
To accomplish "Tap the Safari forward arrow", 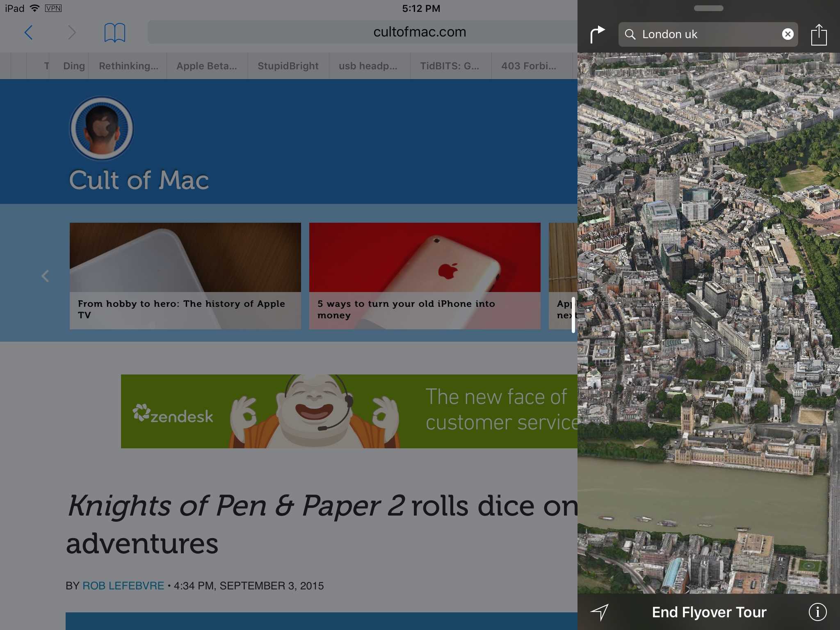I will [72, 32].
